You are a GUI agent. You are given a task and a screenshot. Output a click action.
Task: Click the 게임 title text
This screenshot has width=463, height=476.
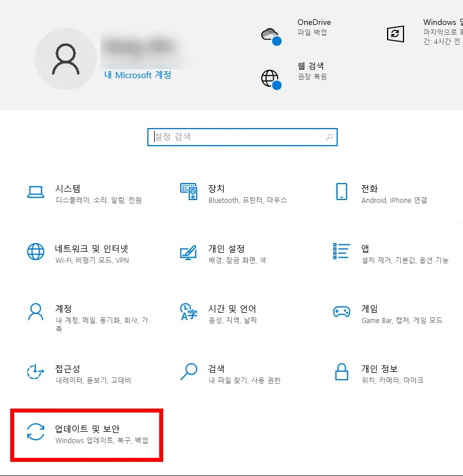coord(369,309)
